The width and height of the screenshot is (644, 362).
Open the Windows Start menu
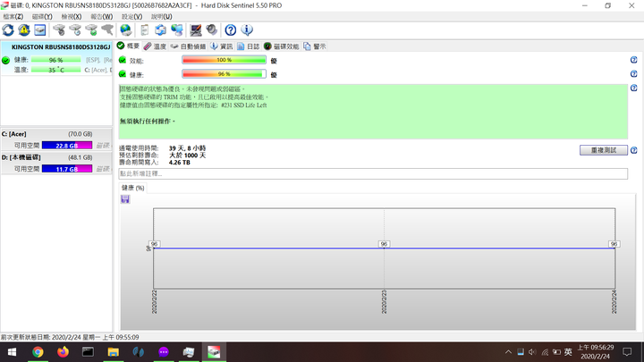point(12,352)
